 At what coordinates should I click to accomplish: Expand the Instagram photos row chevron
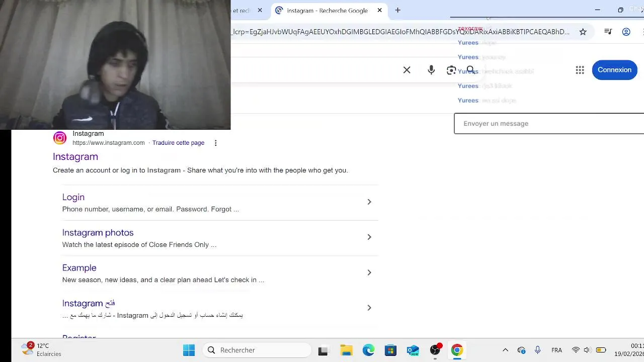[x=369, y=237]
